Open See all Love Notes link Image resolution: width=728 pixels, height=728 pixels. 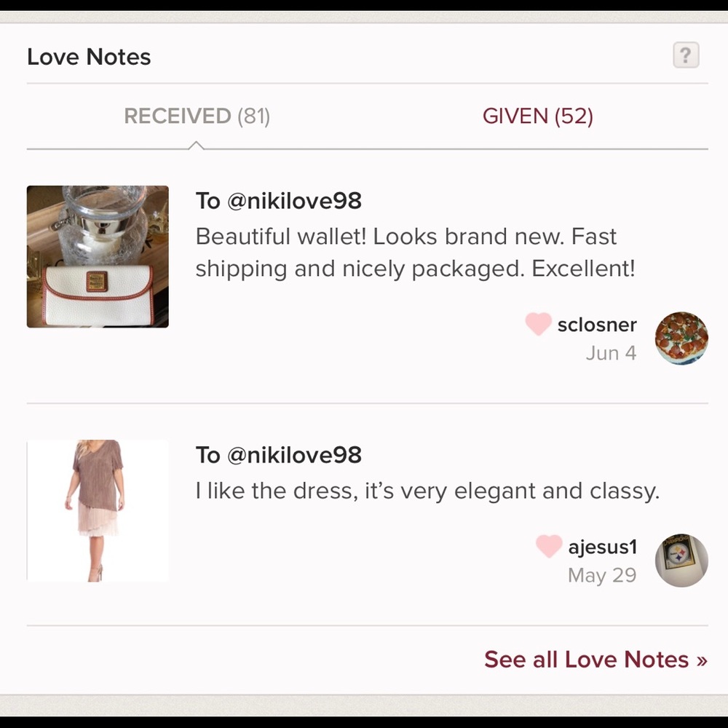tap(596, 660)
